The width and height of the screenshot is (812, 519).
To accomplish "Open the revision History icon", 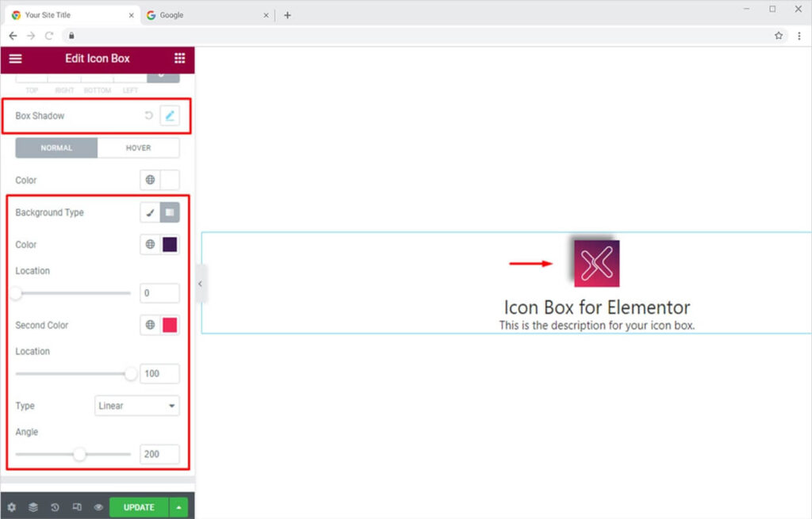I will [x=55, y=507].
